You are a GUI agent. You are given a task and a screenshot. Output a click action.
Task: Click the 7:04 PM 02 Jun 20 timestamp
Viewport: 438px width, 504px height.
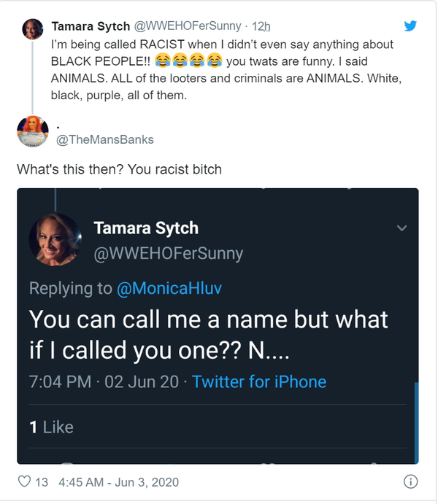click(104, 381)
